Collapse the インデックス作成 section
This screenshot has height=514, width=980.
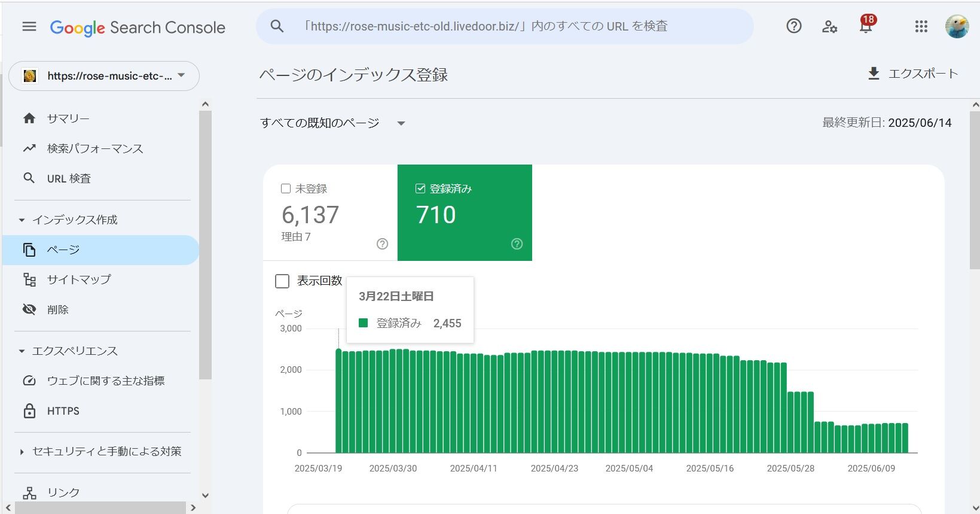click(22, 220)
